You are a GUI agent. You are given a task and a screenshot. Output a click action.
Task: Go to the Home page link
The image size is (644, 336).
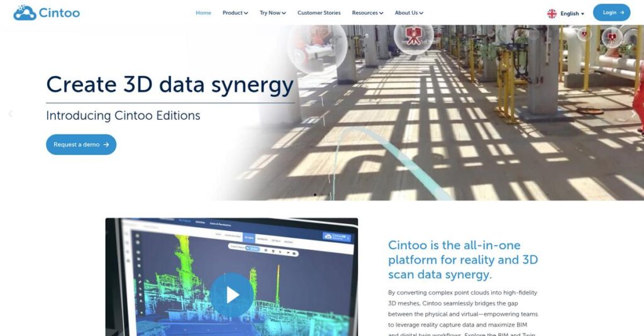coord(203,13)
